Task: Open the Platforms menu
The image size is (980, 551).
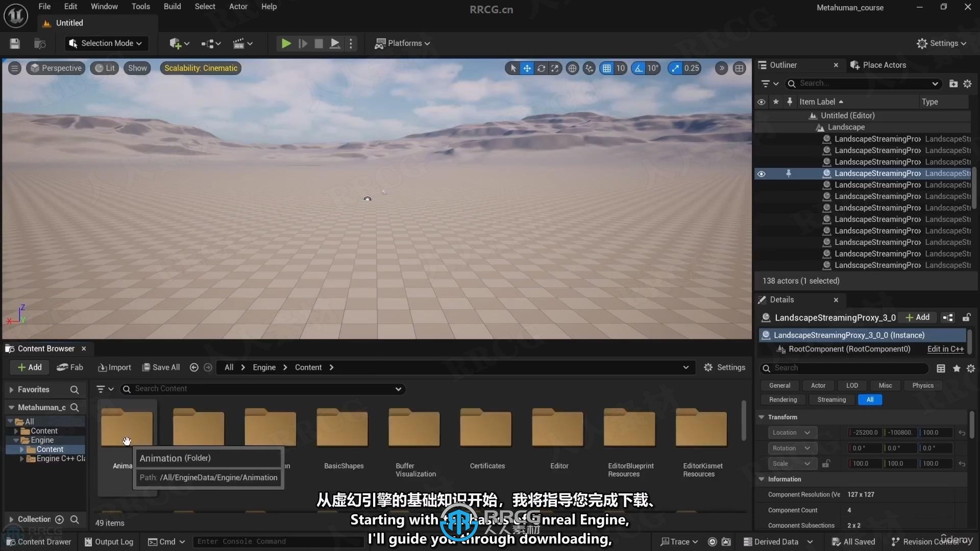Action: coord(402,43)
